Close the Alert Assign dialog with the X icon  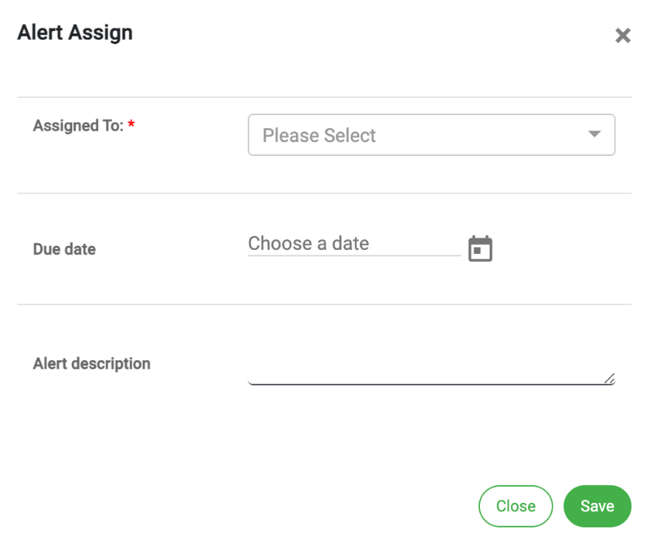(622, 36)
